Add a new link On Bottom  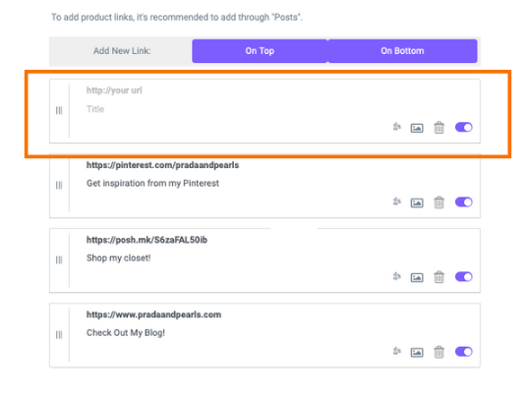[x=402, y=51]
